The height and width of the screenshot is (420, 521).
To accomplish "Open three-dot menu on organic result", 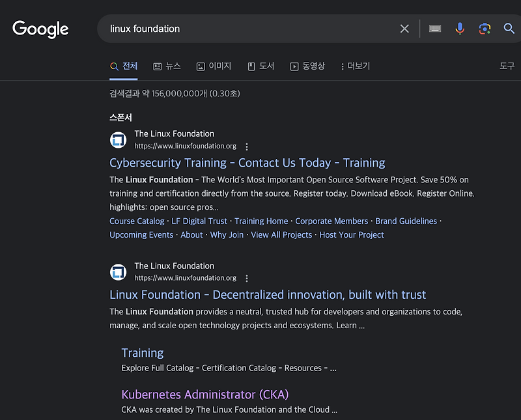I will pos(247,279).
